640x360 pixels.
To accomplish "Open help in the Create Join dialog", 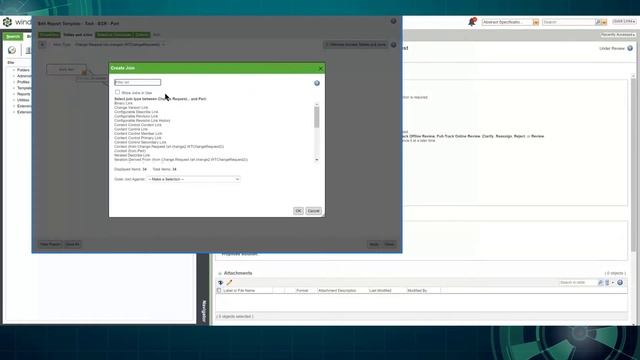I will (317, 83).
